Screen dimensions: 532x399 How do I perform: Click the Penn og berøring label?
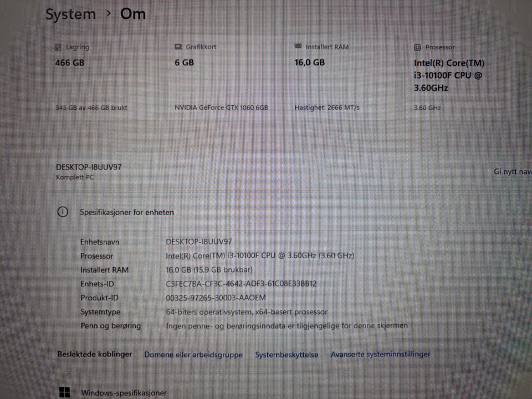coord(111,326)
